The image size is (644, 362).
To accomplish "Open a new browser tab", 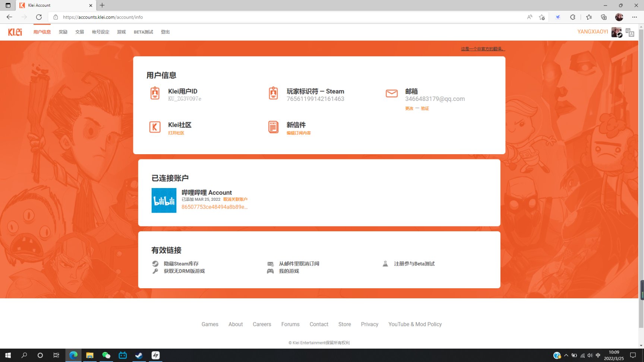I will click(102, 5).
